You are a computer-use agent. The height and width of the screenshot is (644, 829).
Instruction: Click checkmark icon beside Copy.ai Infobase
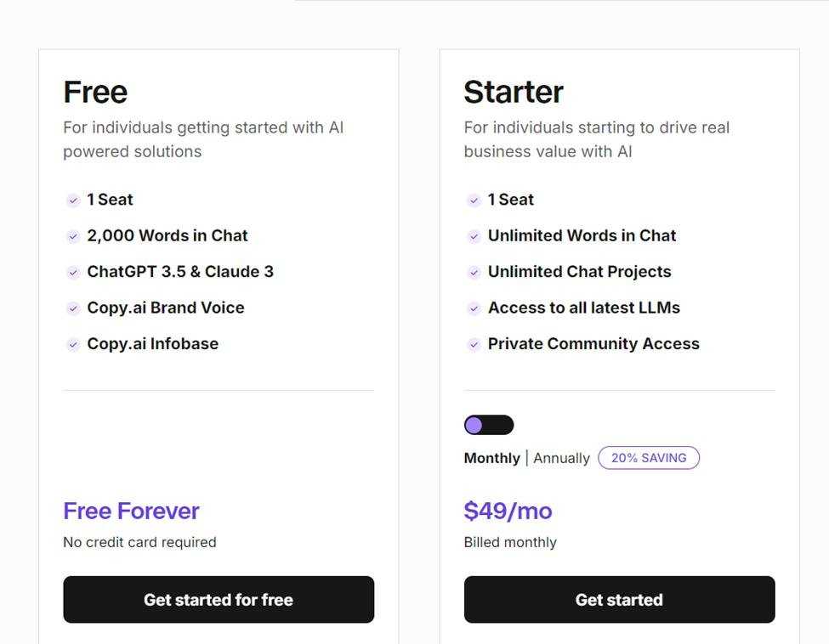(x=74, y=344)
